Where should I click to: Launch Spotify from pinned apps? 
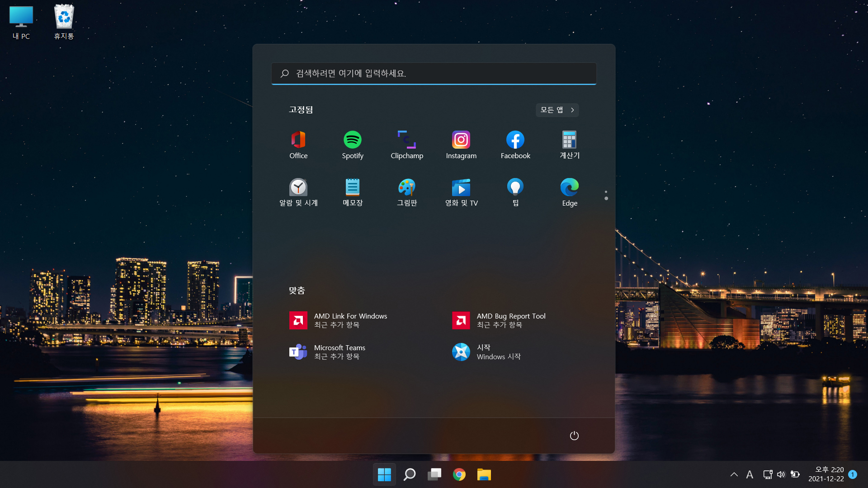353,145
